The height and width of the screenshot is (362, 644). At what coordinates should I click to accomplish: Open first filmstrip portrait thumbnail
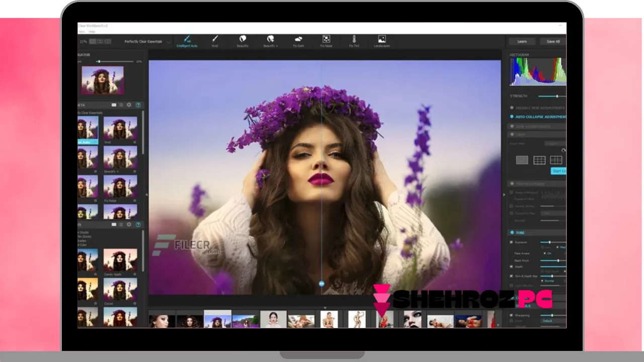pyautogui.click(x=162, y=320)
